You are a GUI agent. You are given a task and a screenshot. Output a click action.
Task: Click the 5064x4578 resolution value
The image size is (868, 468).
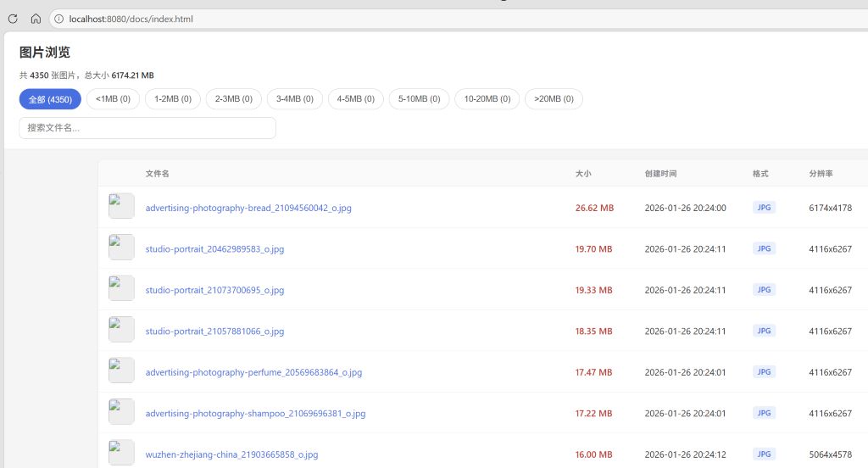[831, 454]
